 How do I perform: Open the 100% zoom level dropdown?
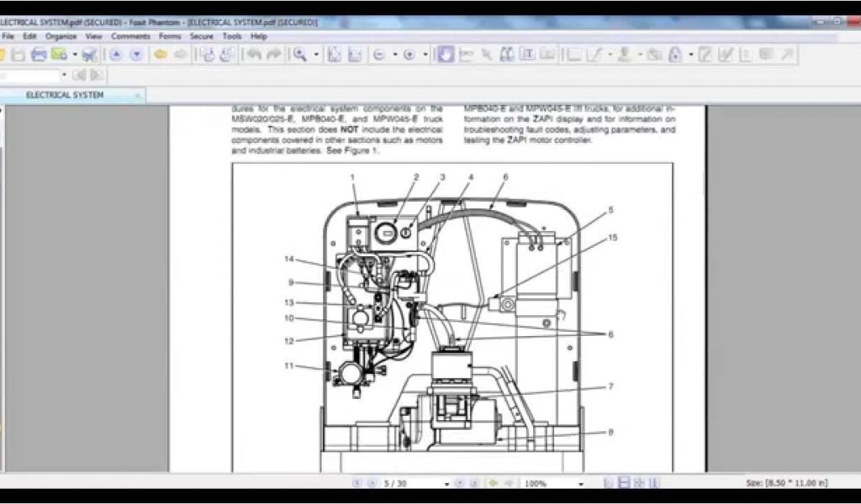click(x=580, y=484)
